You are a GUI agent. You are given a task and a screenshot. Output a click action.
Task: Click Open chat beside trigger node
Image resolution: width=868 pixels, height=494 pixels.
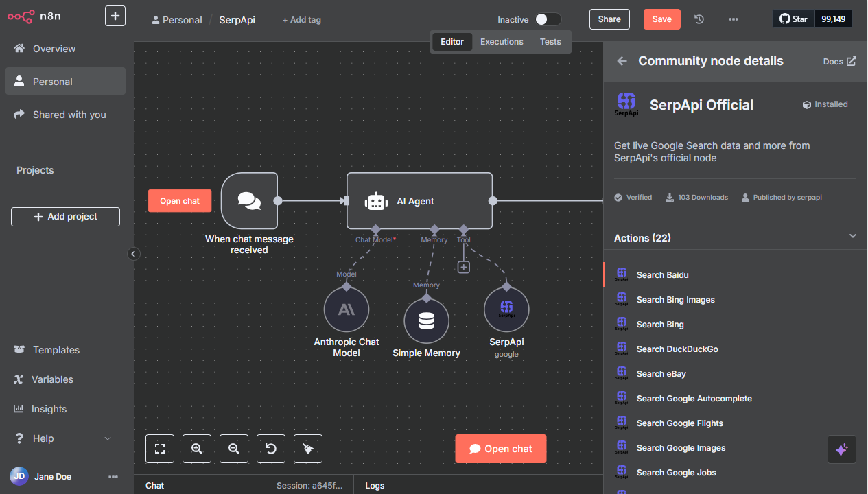(x=180, y=201)
